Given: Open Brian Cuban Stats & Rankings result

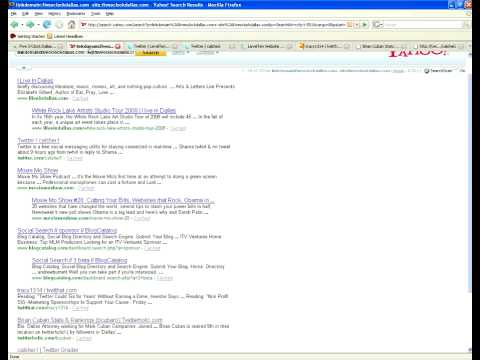Looking at the screenshot, I should point(90,320).
